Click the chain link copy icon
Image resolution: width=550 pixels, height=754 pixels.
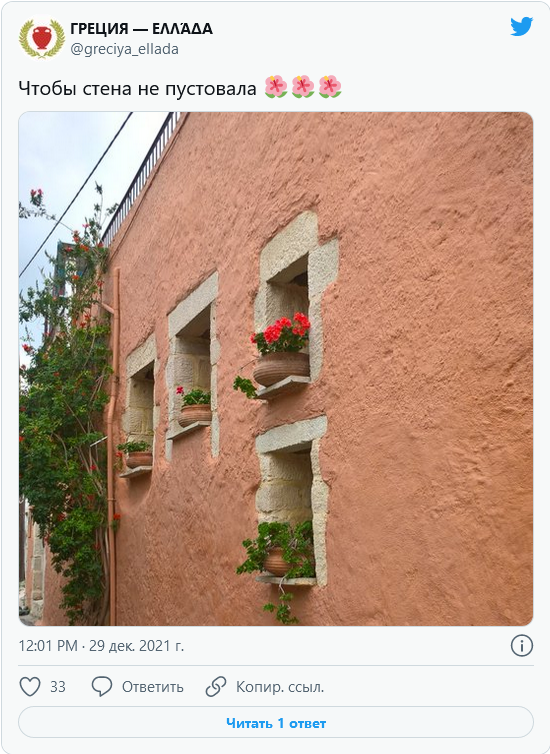[x=216, y=687]
